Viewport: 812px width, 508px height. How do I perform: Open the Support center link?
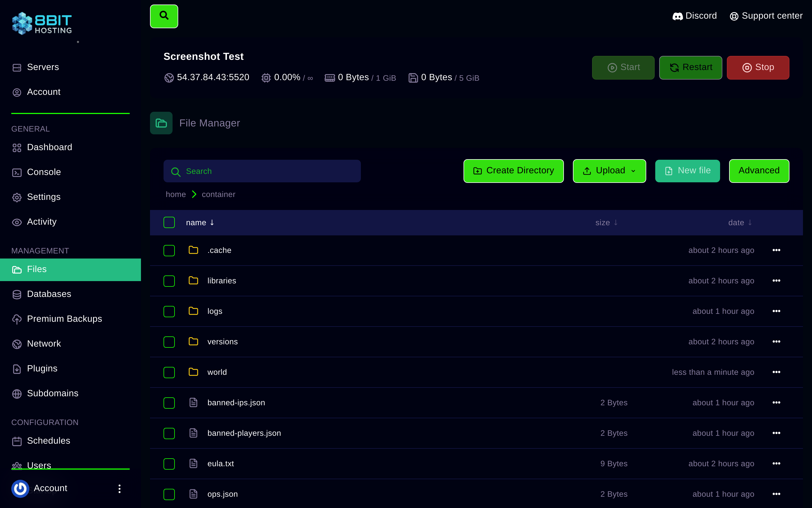tap(766, 16)
